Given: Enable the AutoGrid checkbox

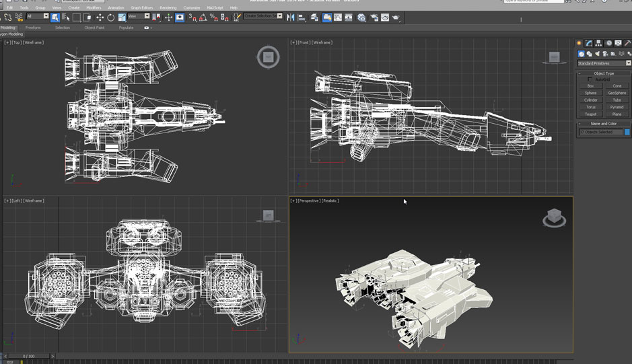Looking at the screenshot, I should tap(590, 79).
